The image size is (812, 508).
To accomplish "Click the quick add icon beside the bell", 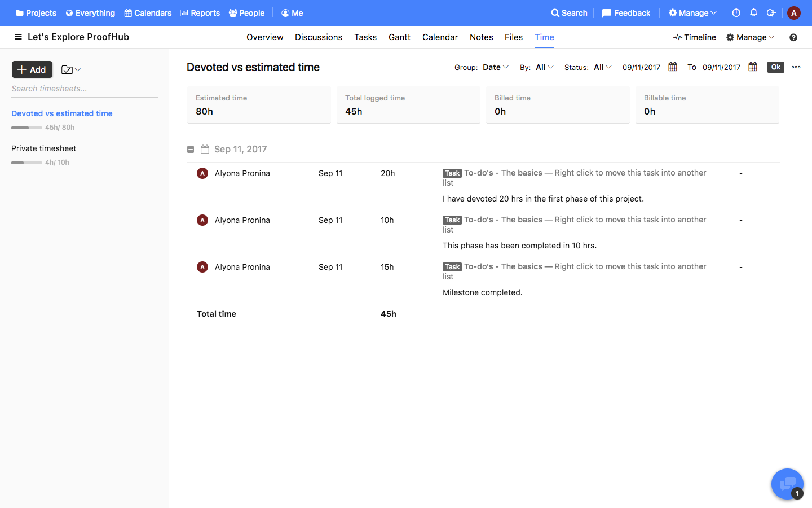I will [771, 12].
